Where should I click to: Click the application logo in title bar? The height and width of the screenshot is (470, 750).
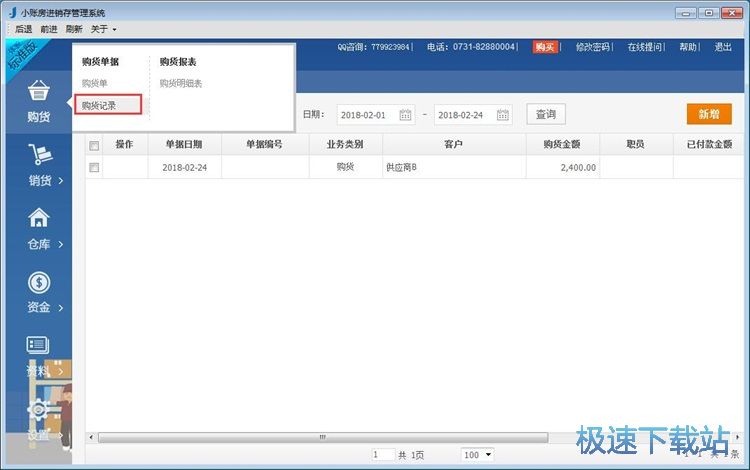pos(12,12)
